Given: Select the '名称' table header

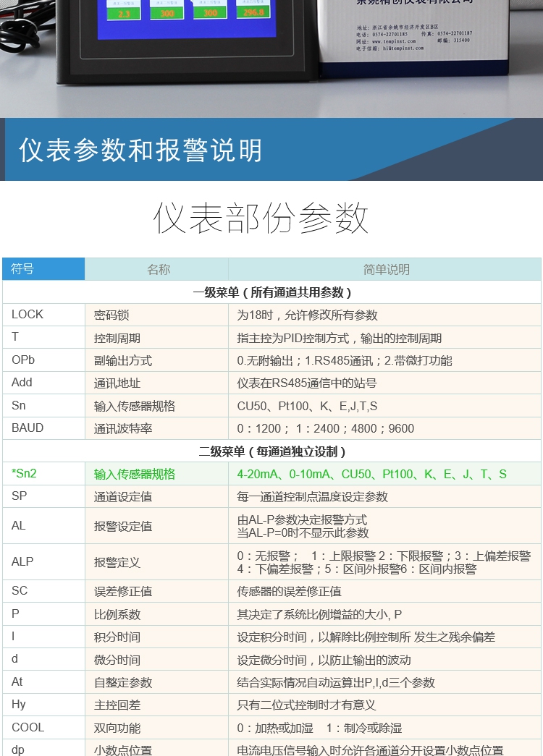Looking at the screenshot, I should (156, 269).
